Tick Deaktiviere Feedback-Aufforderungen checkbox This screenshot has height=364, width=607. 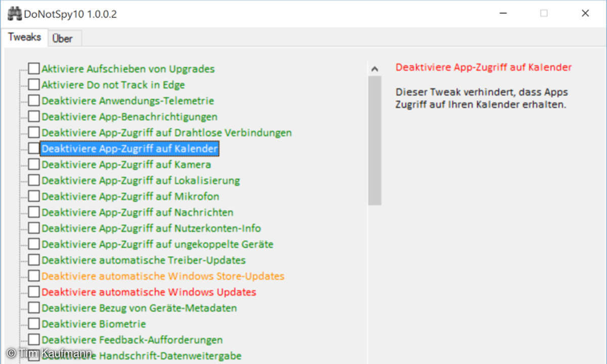point(33,340)
